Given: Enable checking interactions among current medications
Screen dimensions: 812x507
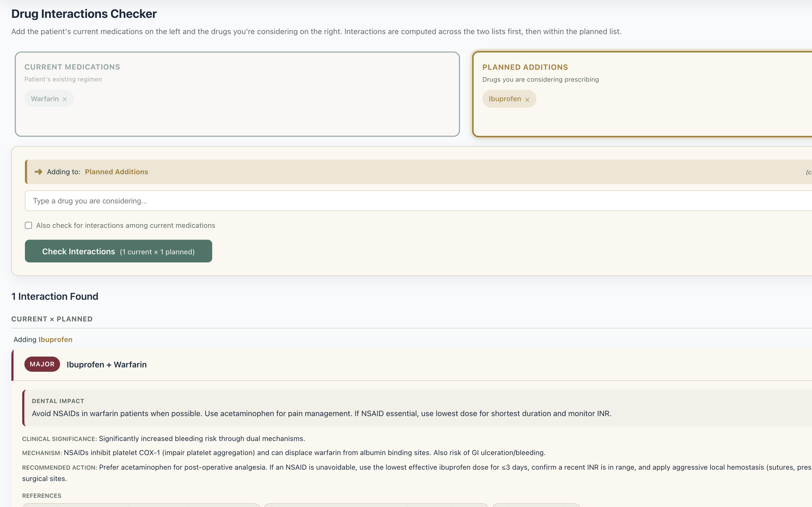Looking at the screenshot, I should coord(28,225).
